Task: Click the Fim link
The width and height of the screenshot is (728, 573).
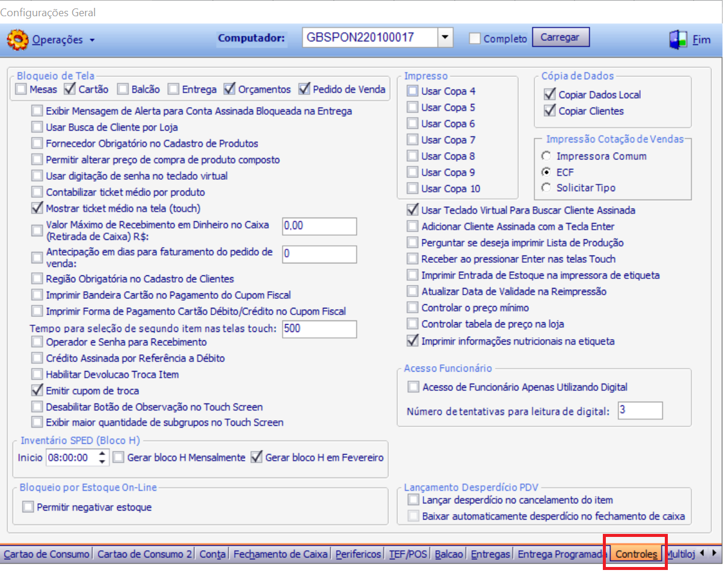Action: click(x=702, y=40)
